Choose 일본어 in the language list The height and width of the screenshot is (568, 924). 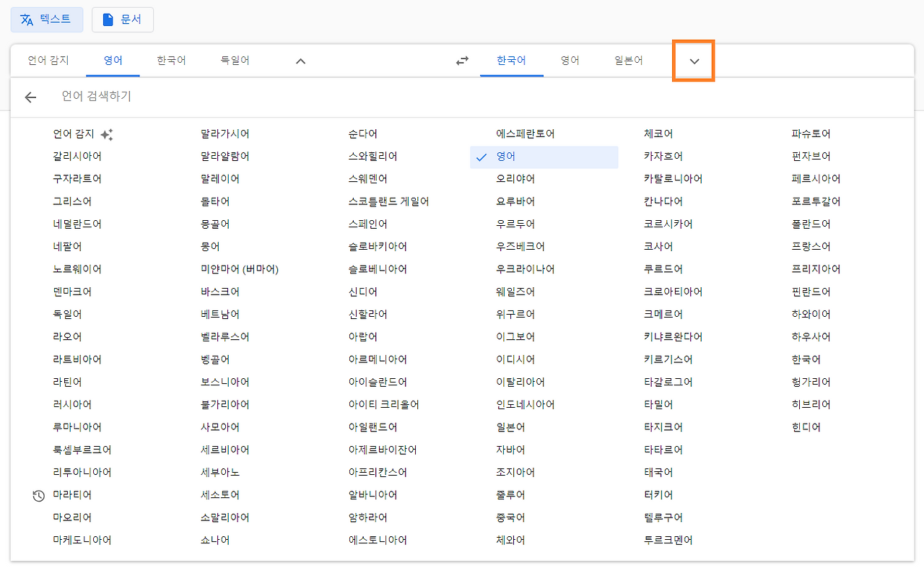point(510,427)
